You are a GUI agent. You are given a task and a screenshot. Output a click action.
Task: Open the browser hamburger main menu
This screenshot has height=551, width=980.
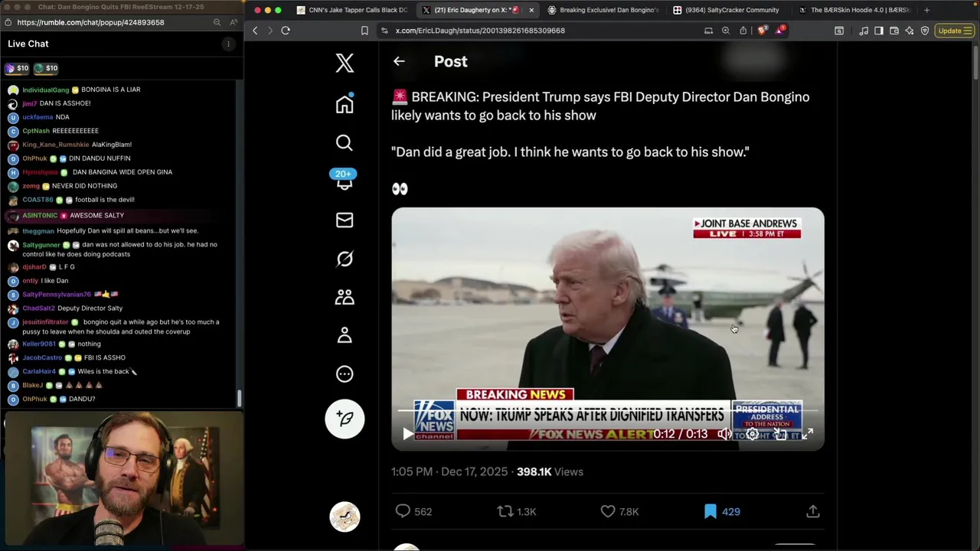[969, 31]
